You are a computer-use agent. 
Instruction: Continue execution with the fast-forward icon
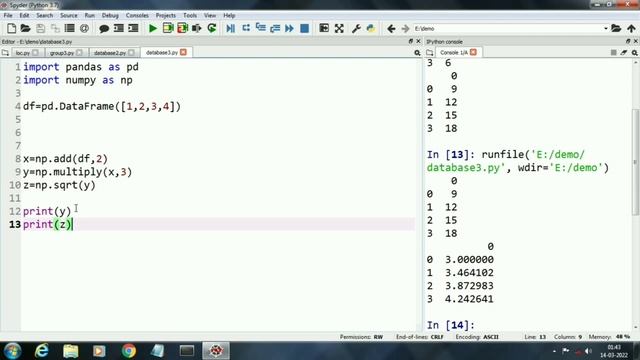[289, 28]
